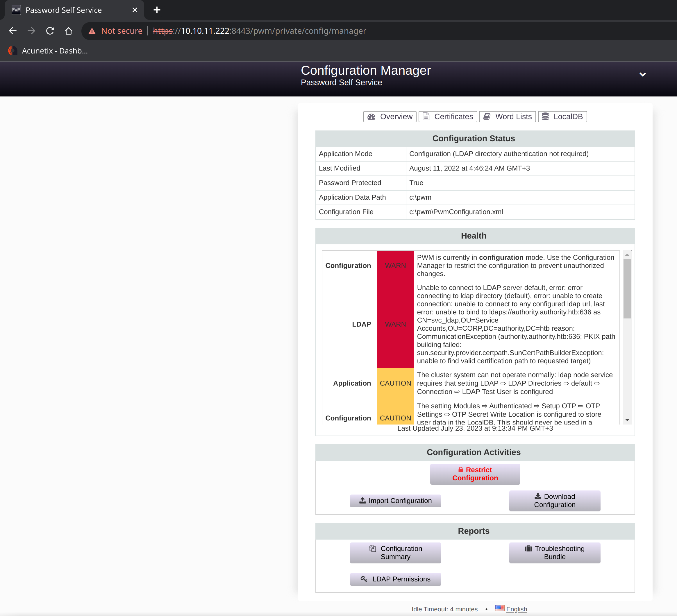The image size is (677, 616).
Task: Expand the header chevron menu
Action: coord(642,74)
